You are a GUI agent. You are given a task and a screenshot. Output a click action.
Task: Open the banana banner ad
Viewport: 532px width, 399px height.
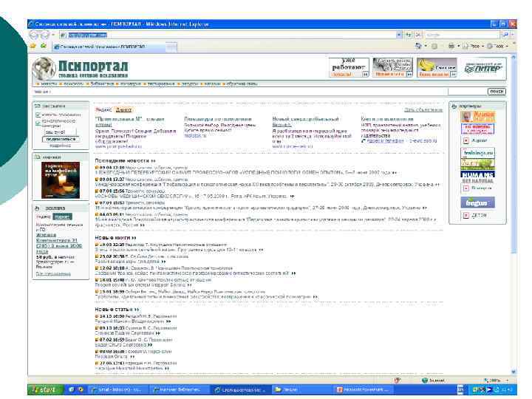(x=437, y=67)
